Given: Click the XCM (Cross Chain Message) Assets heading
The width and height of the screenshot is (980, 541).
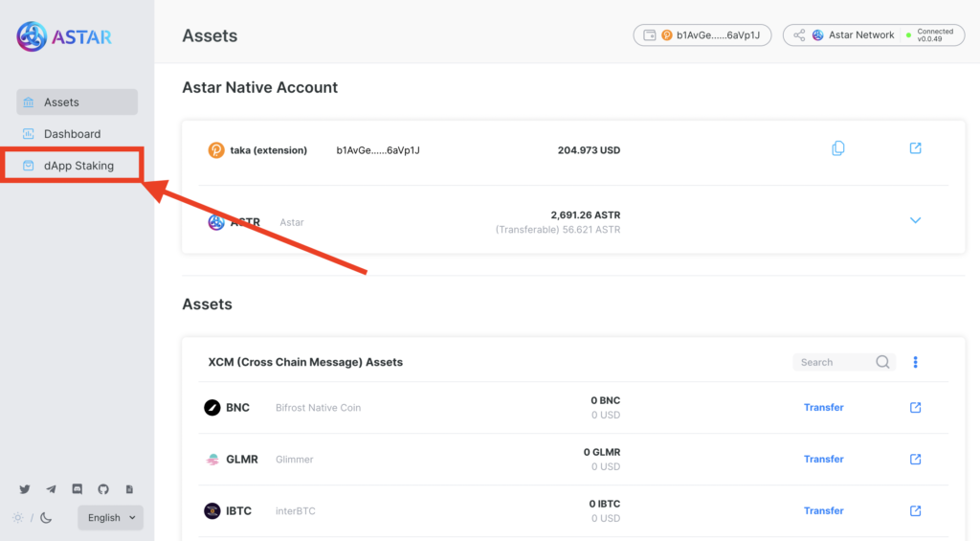Looking at the screenshot, I should 305,362.
